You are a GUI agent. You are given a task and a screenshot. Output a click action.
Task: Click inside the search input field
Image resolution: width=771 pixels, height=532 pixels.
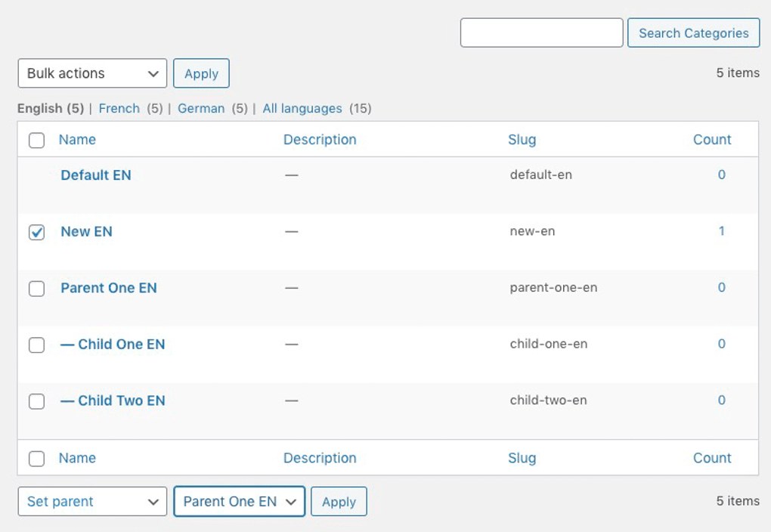click(x=541, y=32)
